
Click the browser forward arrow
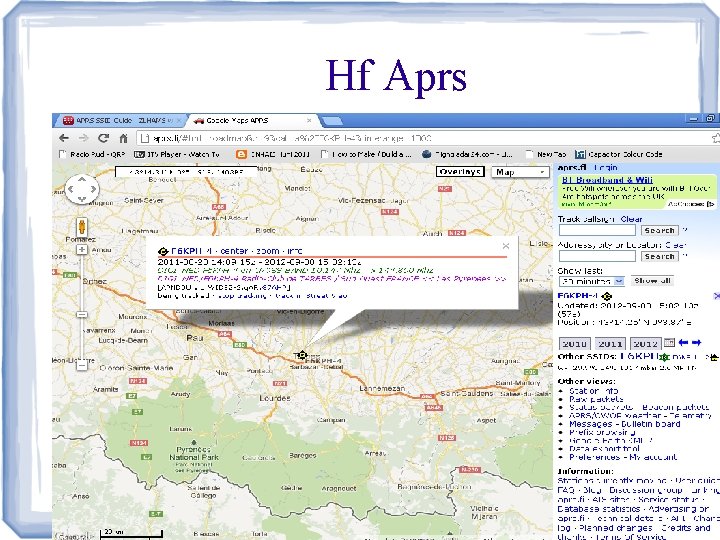[x=83, y=138]
